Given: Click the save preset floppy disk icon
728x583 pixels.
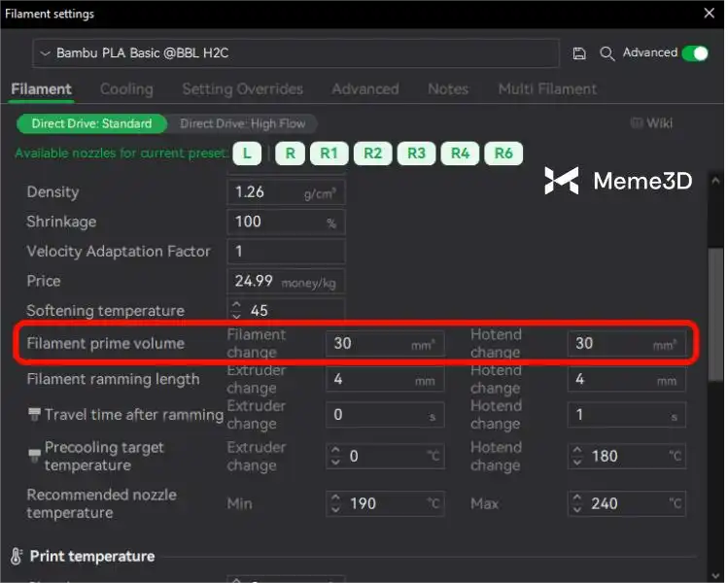Looking at the screenshot, I should coord(579,53).
